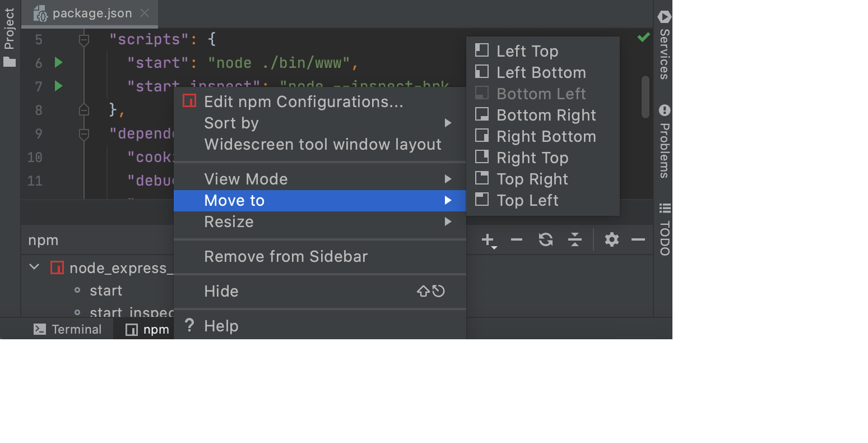The width and height of the screenshot is (868, 443).
Task: Fold the end of scripts block marker
Action: 84,110
